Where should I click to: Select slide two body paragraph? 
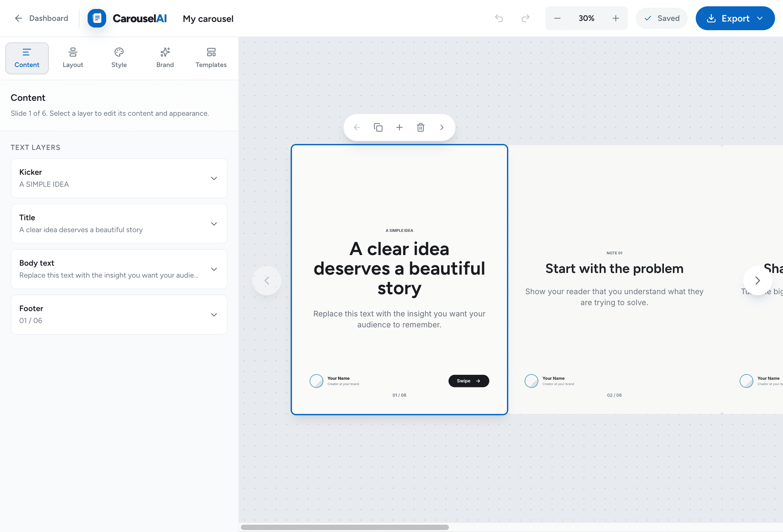pyautogui.click(x=614, y=297)
